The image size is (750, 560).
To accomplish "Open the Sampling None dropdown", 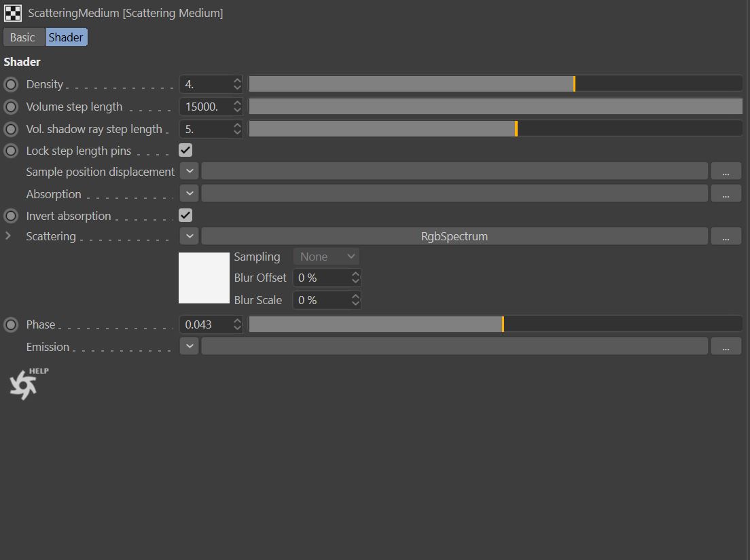I will tap(325, 257).
